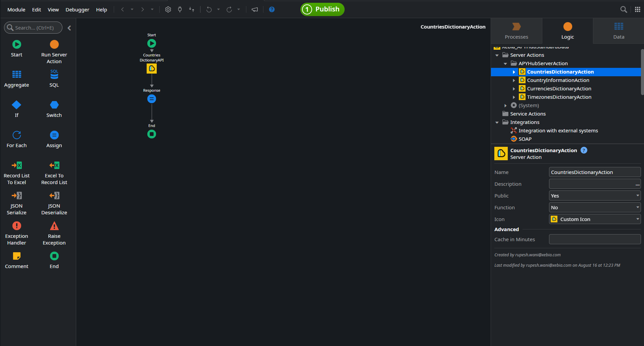Switch to the Data tab
Viewport: 644px width, 346px height.
pyautogui.click(x=618, y=31)
